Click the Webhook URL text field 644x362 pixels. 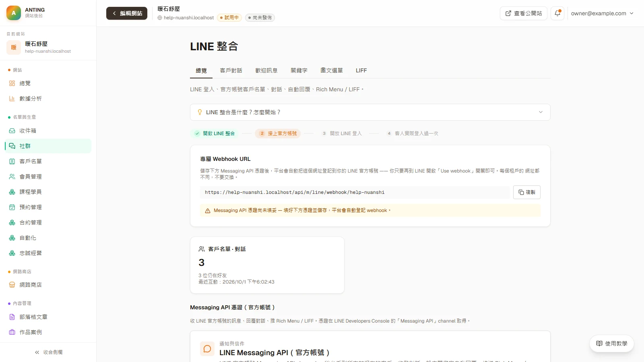point(355,192)
